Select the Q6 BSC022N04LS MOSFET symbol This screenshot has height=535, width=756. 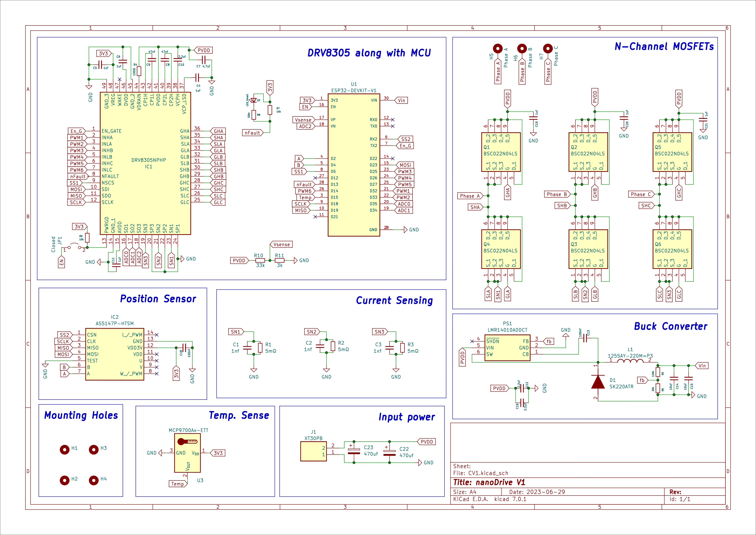tap(672, 249)
